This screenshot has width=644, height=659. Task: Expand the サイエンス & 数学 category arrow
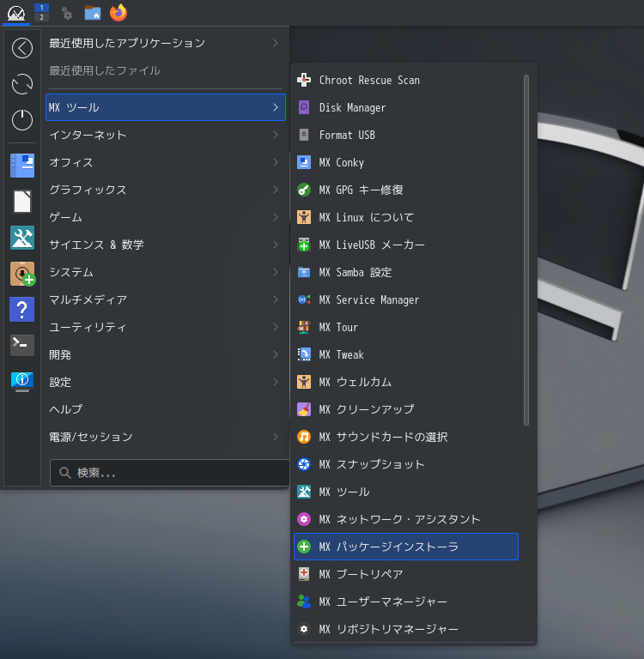(276, 245)
